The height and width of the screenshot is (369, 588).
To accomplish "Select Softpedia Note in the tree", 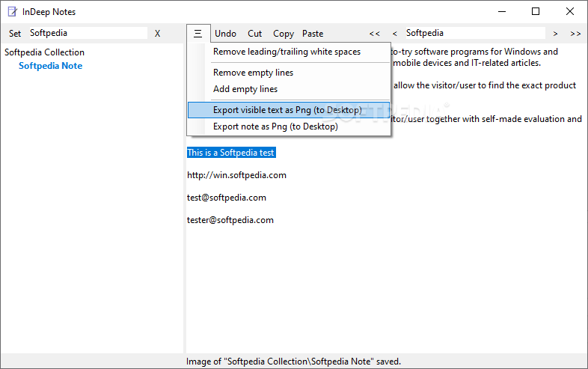I will 51,66.
